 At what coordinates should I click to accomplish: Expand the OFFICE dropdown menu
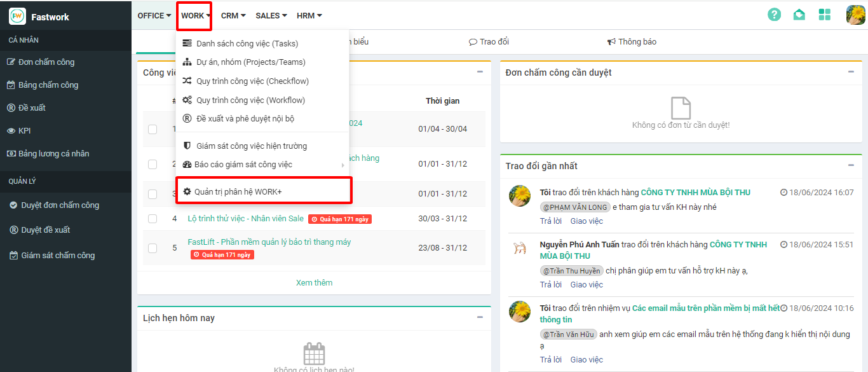[x=154, y=16]
